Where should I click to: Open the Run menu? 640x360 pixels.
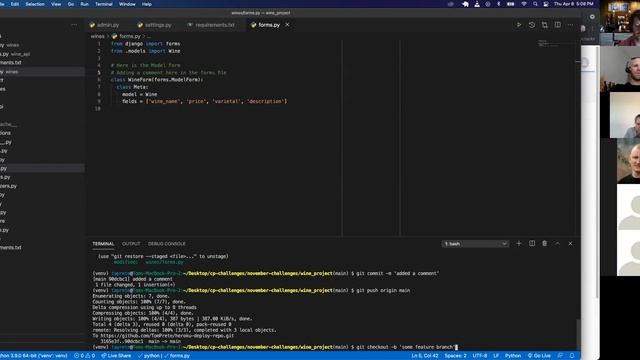pyautogui.click(x=84, y=4)
